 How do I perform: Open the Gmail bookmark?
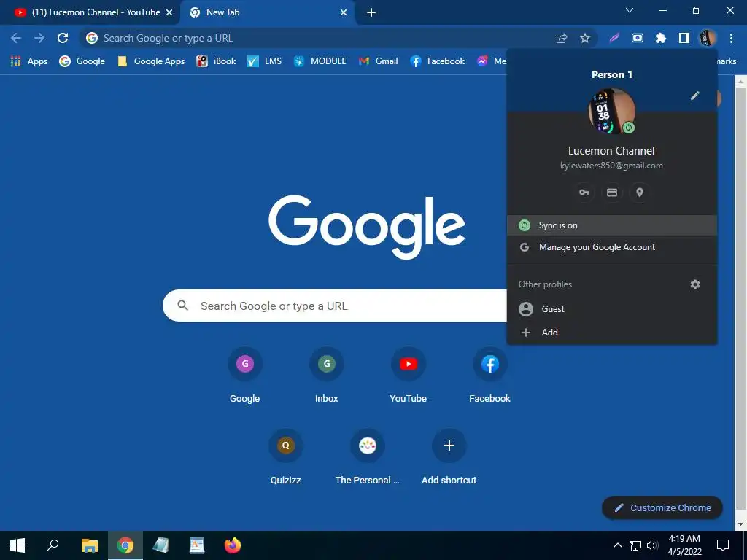379,61
